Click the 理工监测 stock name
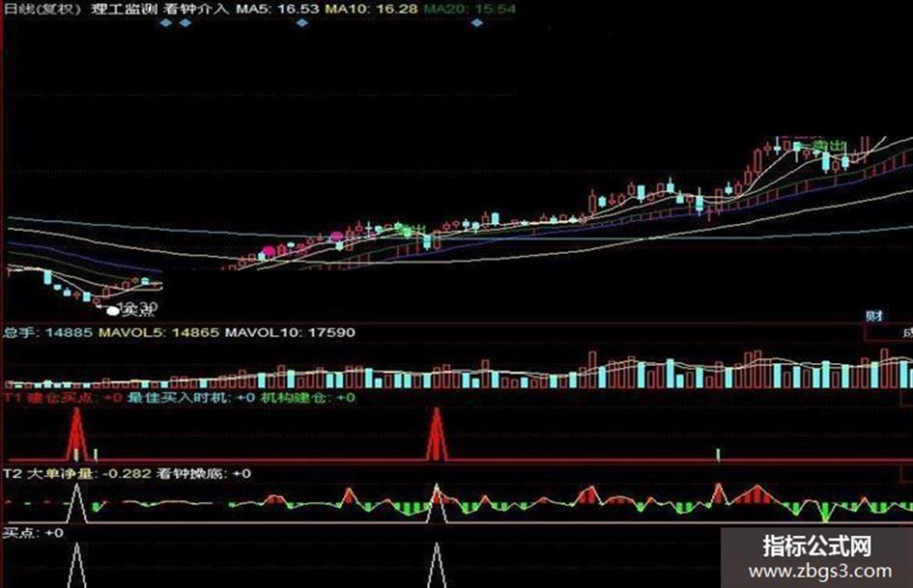Screen dimensions: 913x588 tap(124, 10)
